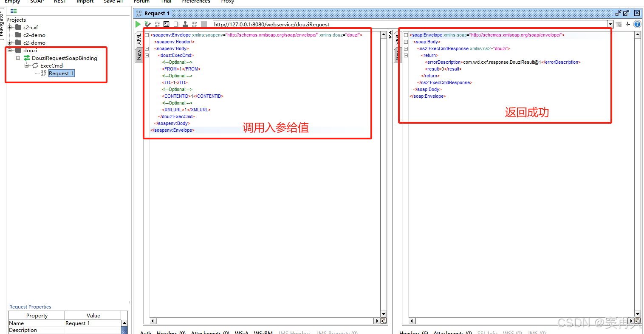The height and width of the screenshot is (334, 644).
Task: Collapse the ExecCmd operation node
Action: pos(27,65)
